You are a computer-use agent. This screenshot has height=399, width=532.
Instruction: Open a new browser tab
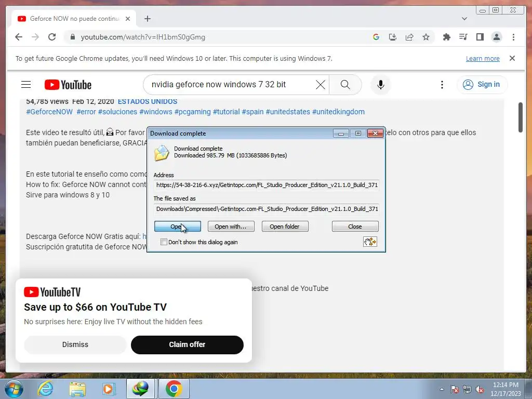coord(147,19)
